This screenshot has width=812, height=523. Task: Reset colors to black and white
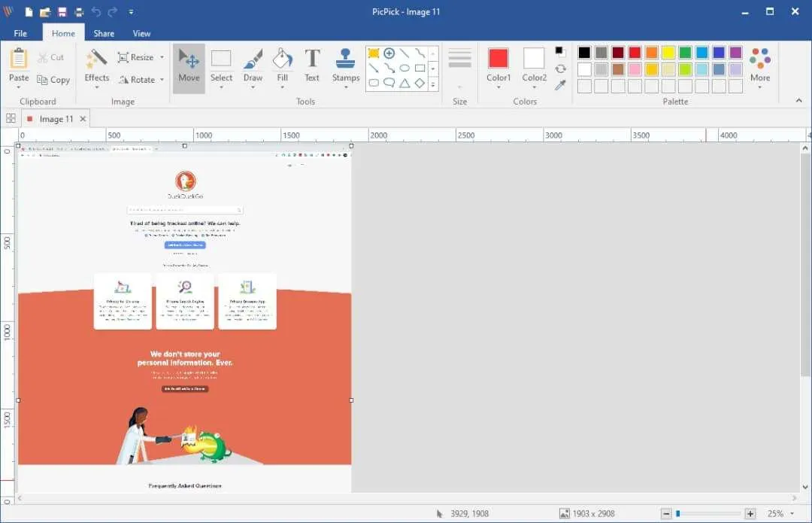[559, 51]
